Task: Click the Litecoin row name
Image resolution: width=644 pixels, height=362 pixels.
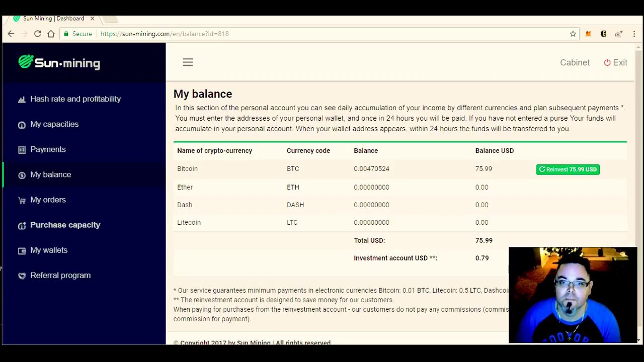Action: point(189,222)
